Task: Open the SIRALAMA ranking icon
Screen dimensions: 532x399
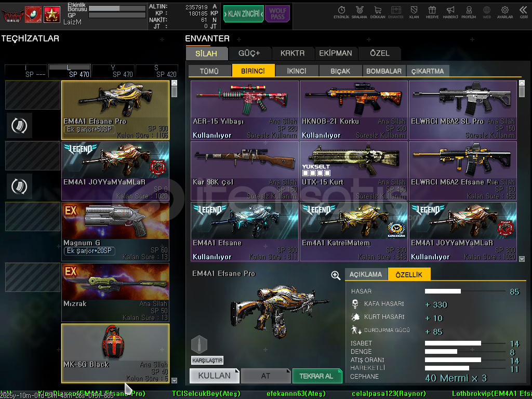Action: (360, 12)
